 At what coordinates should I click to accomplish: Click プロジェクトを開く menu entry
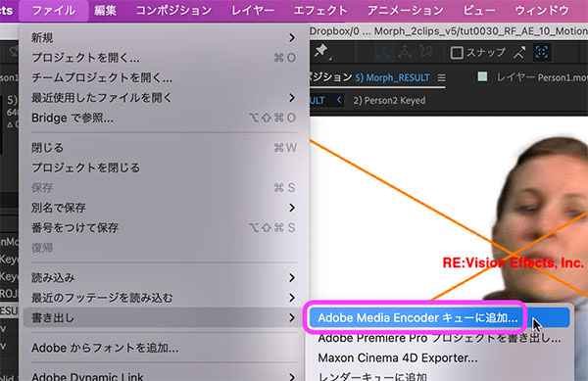(x=164, y=58)
